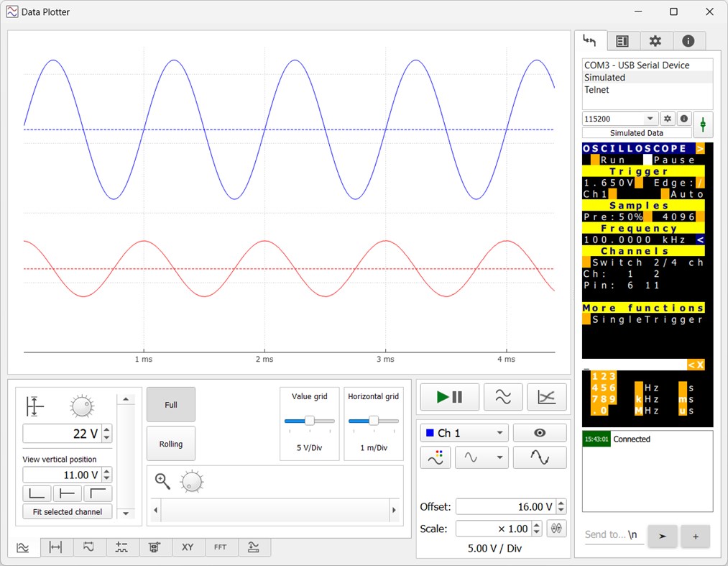Switch to the XY display tab

[188, 547]
